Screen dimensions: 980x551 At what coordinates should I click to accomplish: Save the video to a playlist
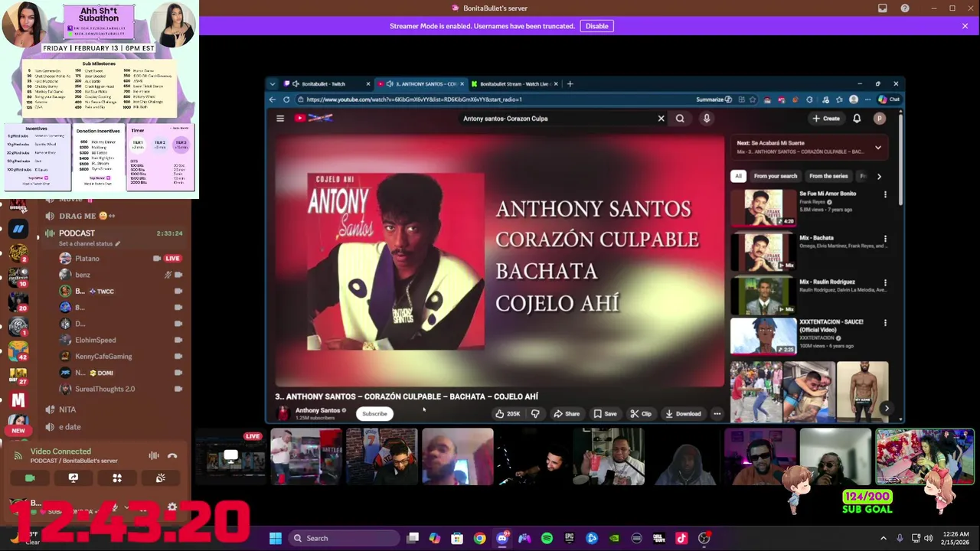tap(605, 414)
